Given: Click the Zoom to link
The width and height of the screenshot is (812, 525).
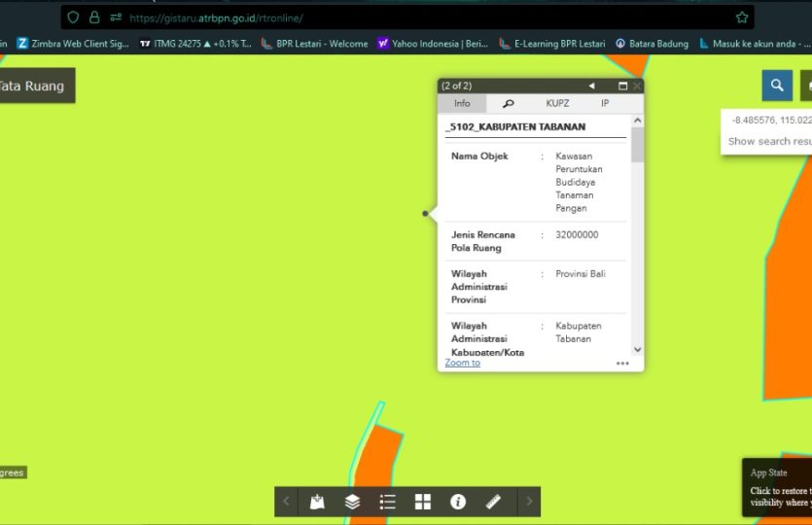Looking at the screenshot, I should click(463, 363).
